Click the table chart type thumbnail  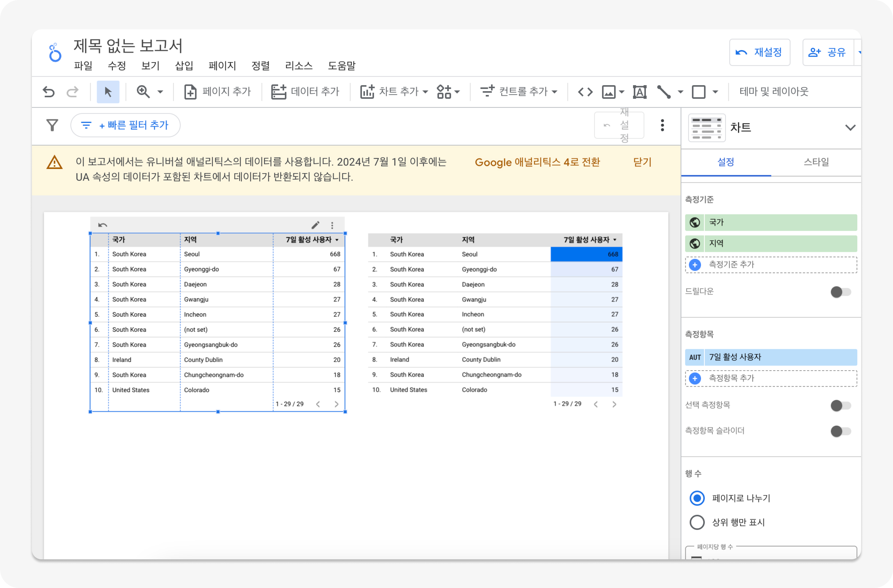tap(706, 128)
